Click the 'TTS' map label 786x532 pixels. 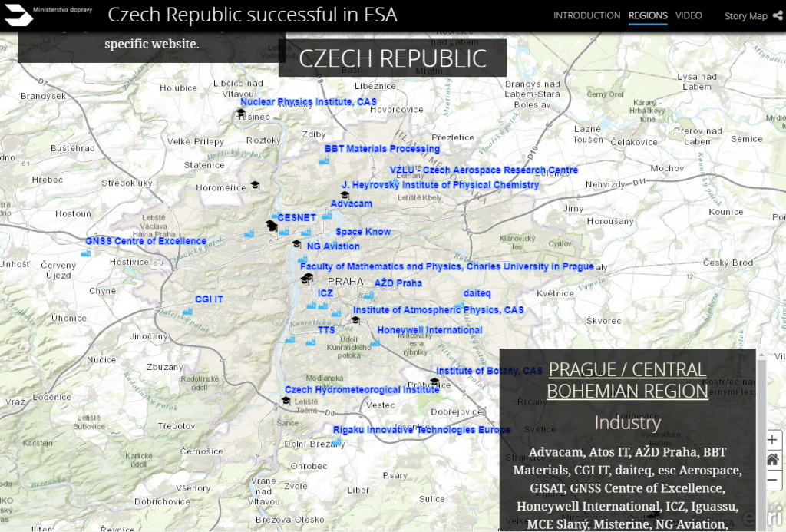tap(326, 330)
